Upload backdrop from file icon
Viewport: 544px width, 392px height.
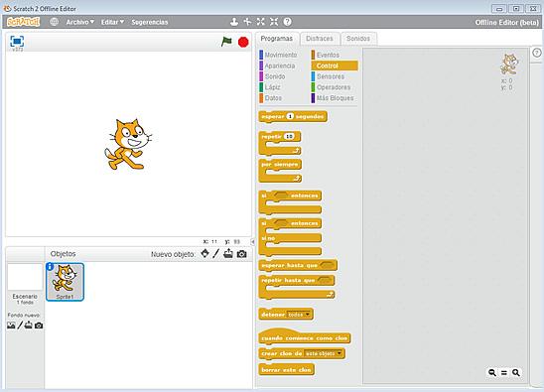(29, 326)
